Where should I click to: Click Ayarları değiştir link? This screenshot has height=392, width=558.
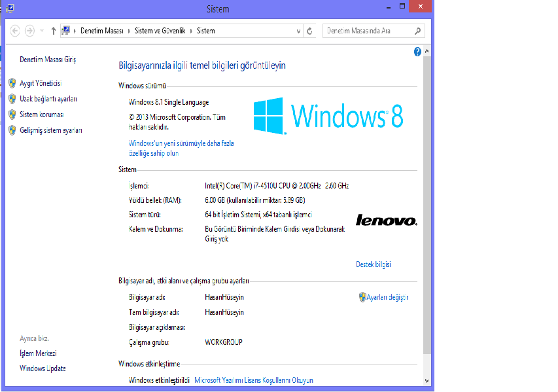[387, 297]
